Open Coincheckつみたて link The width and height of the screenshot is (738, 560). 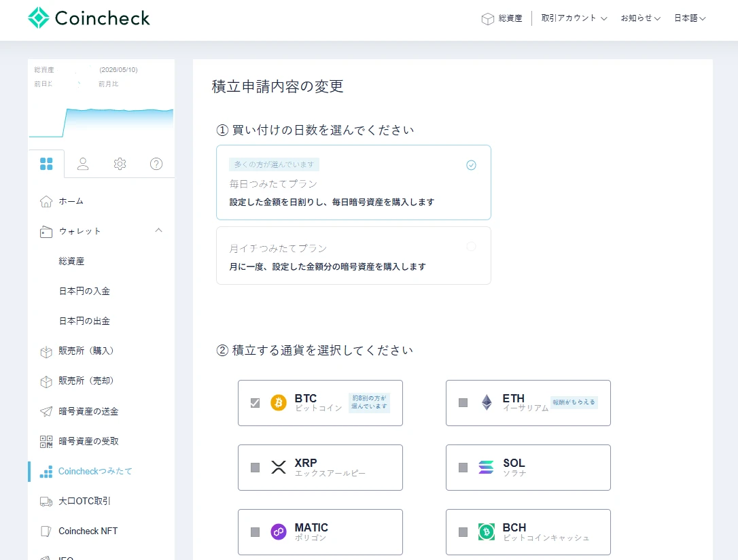[x=95, y=471]
